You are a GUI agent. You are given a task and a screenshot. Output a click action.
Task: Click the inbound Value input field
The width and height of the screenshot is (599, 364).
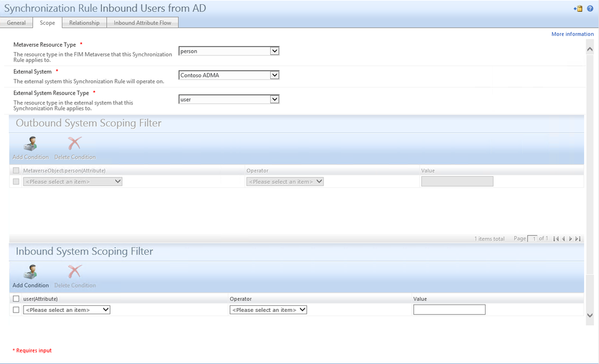pyautogui.click(x=449, y=309)
